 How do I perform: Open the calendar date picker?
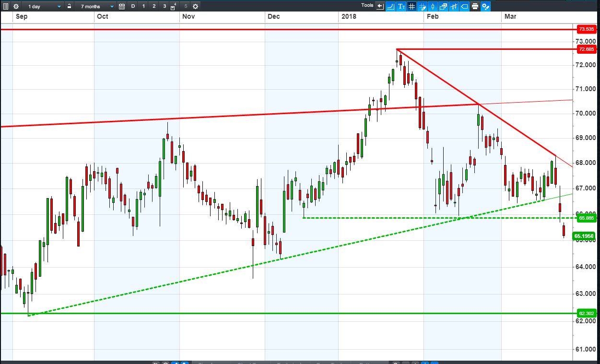pyautogui.click(x=122, y=6)
